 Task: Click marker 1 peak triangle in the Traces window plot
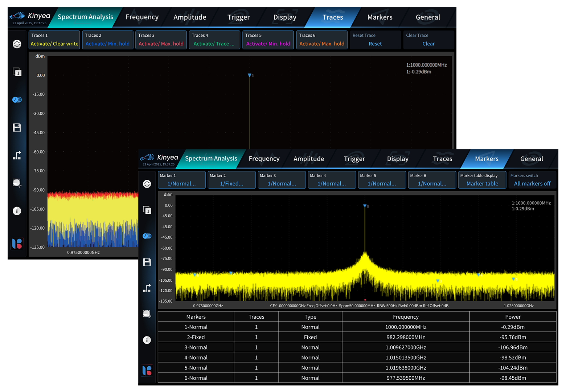point(250,75)
